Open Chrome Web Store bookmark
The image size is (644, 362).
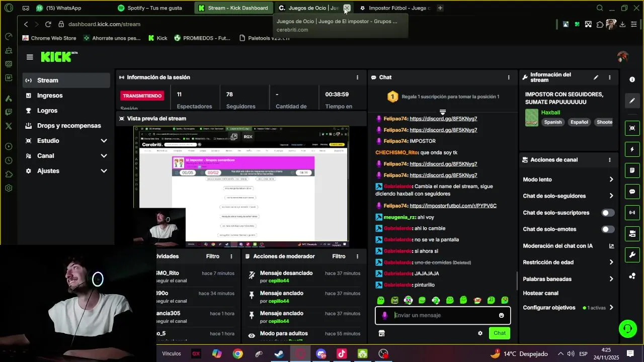(x=49, y=38)
